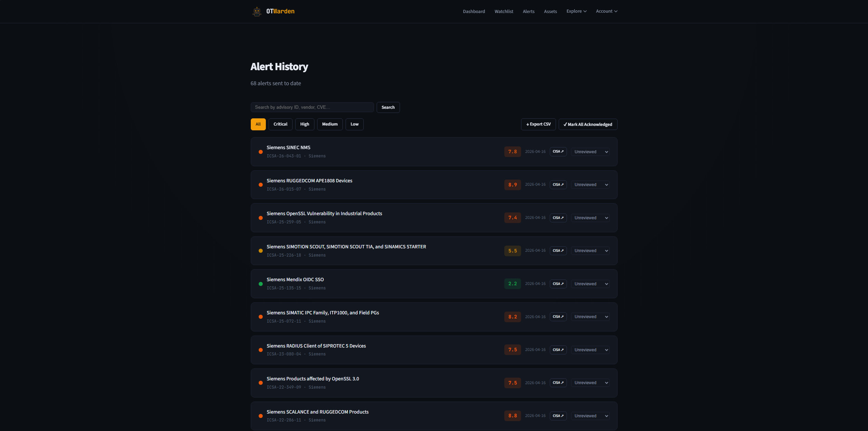Click the OTWarden brand name
The width and height of the screenshot is (868, 431).
[x=280, y=11]
